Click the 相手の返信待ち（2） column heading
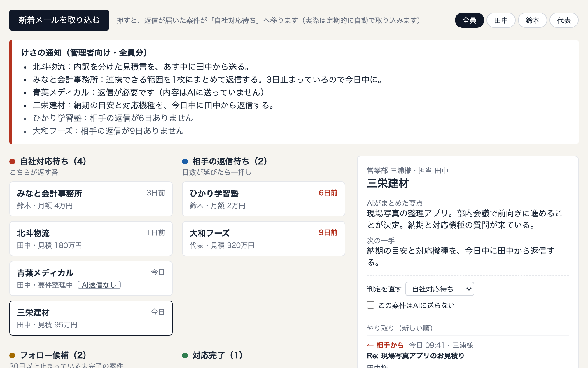Viewport: 588px width, 368px height. click(230, 161)
